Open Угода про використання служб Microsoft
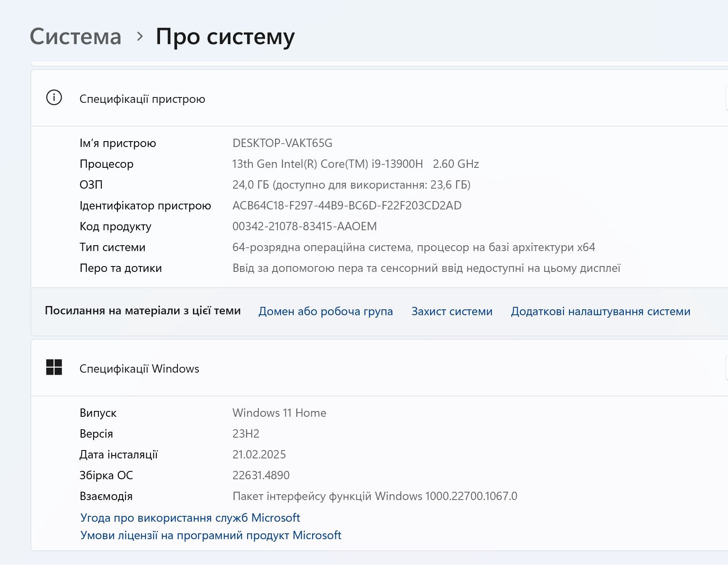 coord(190,518)
